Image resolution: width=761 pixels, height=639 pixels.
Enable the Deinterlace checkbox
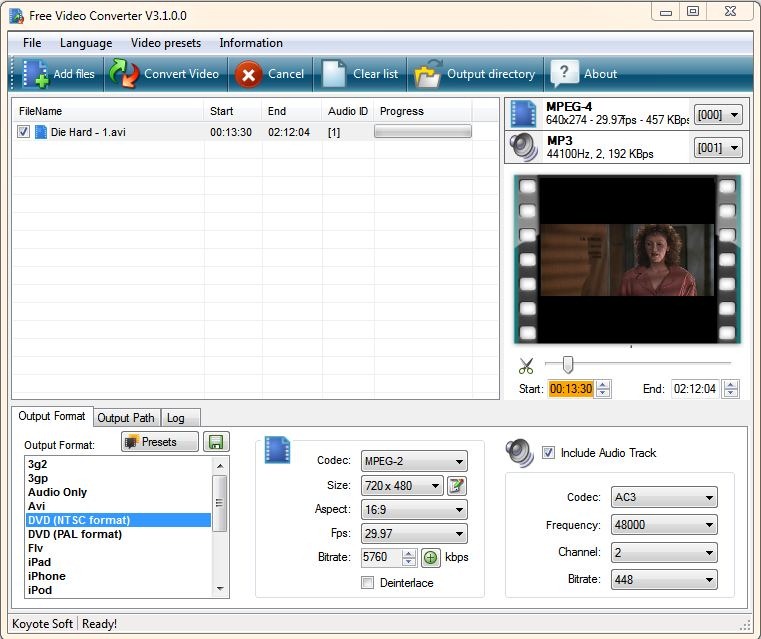click(367, 583)
